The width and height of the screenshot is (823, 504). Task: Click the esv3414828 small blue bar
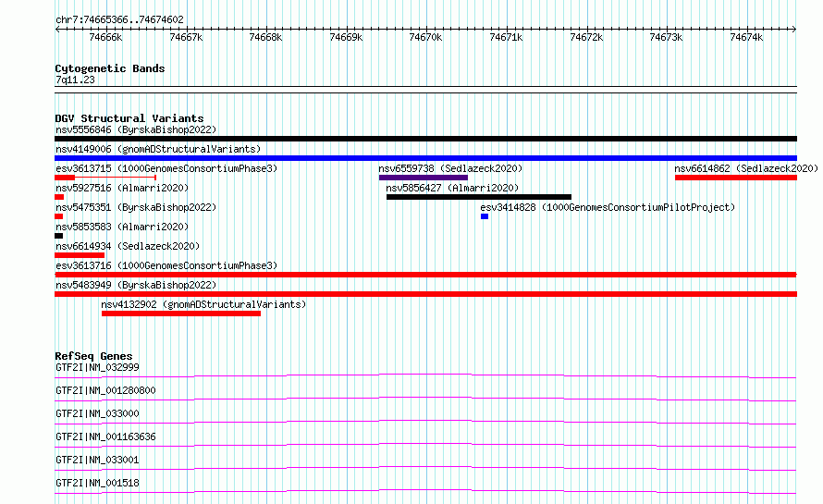click(x=485, y=216)
